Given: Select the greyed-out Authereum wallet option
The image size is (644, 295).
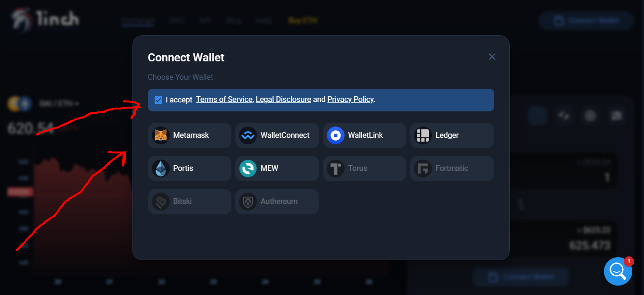Looking at the screenshot, I should (x=277, y=202).
